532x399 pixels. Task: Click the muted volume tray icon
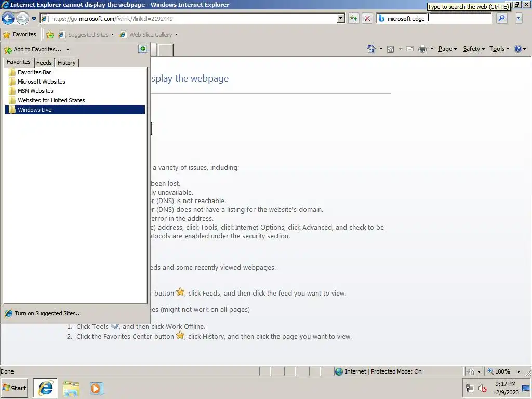pos(483,388)
